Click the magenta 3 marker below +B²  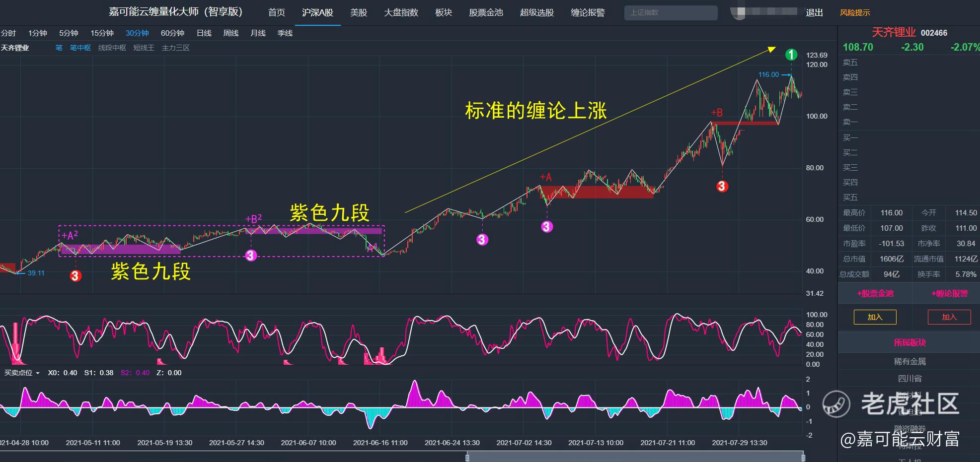(251, 256)
